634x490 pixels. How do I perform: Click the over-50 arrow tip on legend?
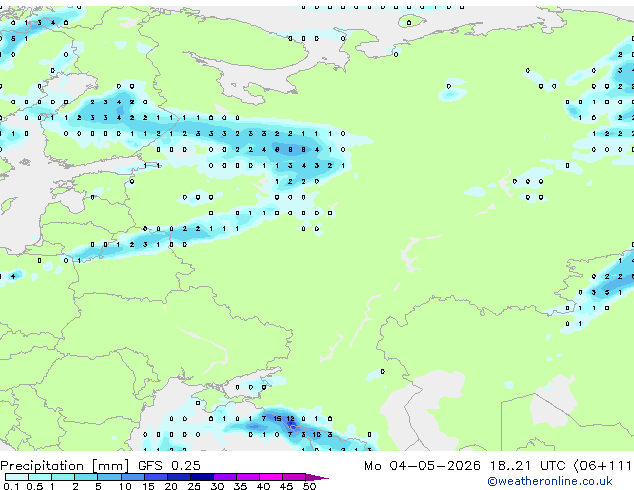[317, 477]
